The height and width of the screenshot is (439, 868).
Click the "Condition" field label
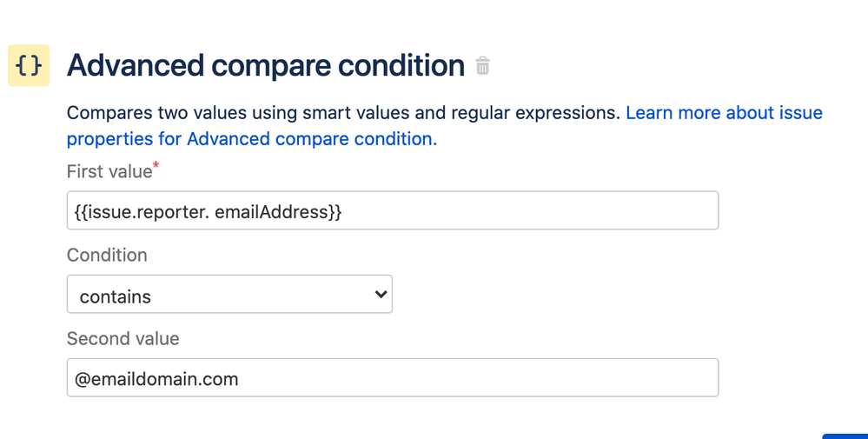tap(107, 256)
